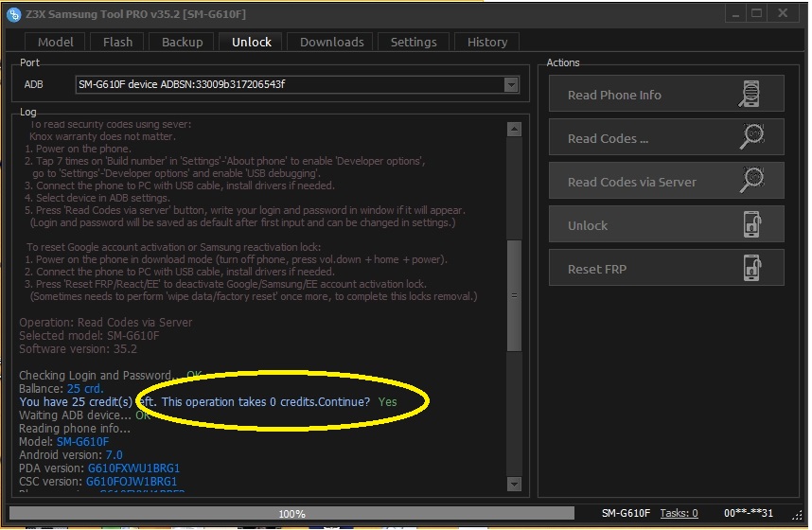The width and height of the screenshot is (812, 530).
Task: Click the window resize grip icon
Action: click(797, 515)
